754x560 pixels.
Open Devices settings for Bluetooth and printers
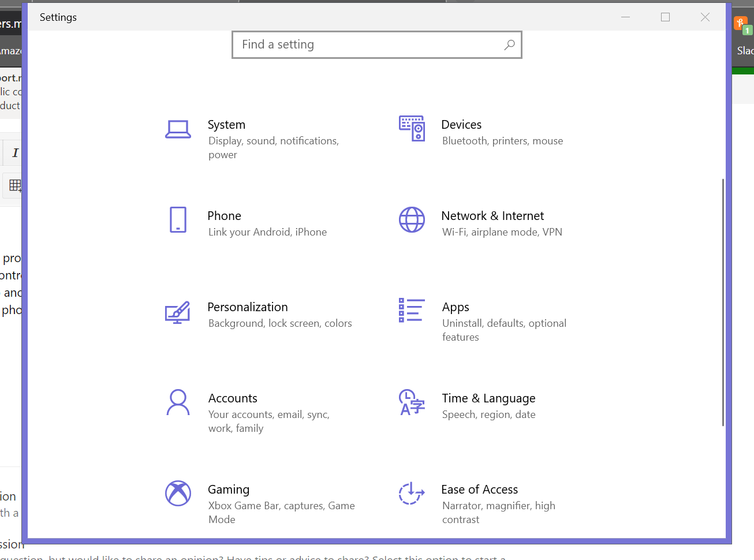(x=461, y=124)
